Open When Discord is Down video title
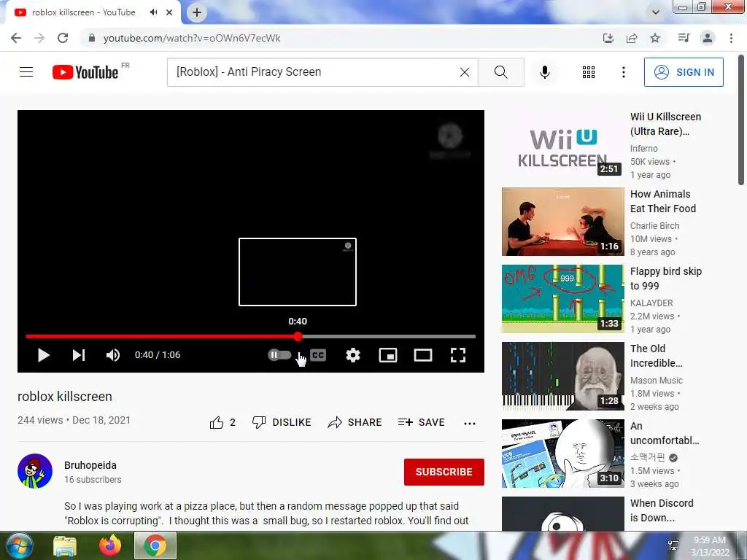Screen dimensions: 747x560 point(662,510)
